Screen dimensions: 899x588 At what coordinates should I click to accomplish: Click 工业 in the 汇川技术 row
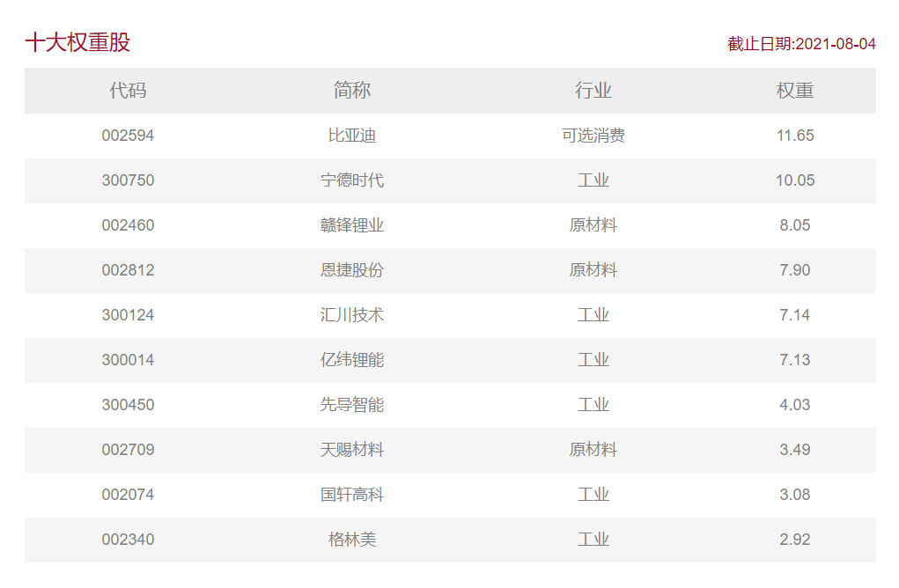coord(593,315)
